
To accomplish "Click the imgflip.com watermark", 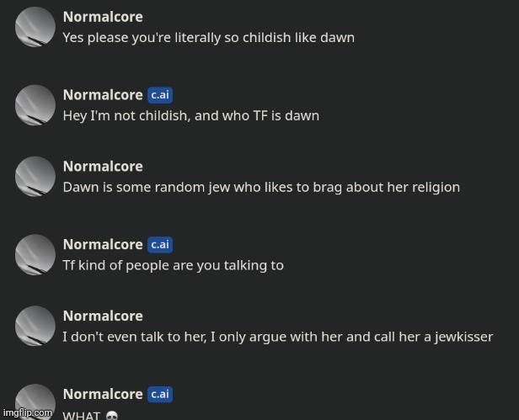I will point(27,413).
